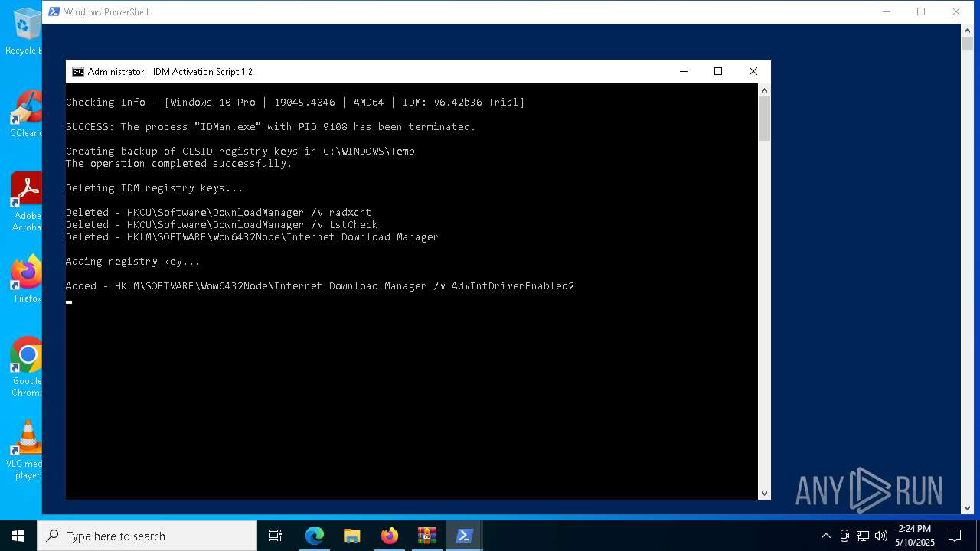Minimize the IDM Activation Script window
The image size is (980, 551).
683,72
